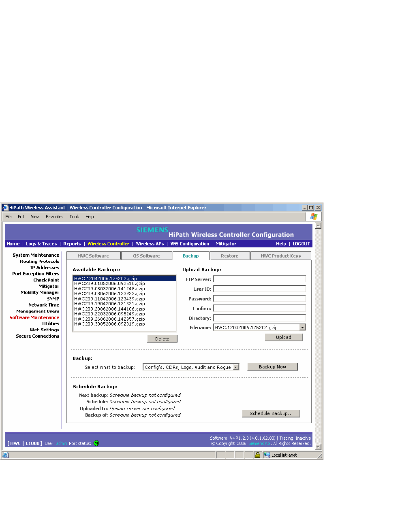Open the 'Select what to backup' dropdown
Image resolution: width=402 pixels, height=532 pixels.
(x=236, y=367)
